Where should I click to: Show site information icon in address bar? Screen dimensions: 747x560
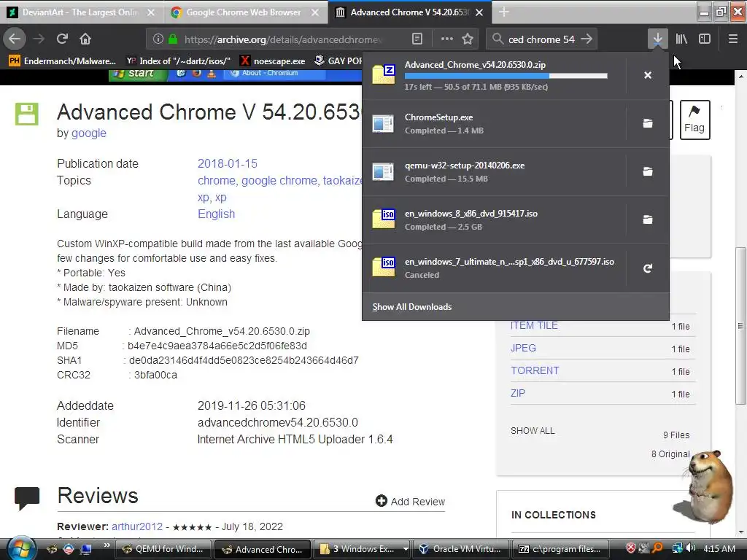pos(158,39)
